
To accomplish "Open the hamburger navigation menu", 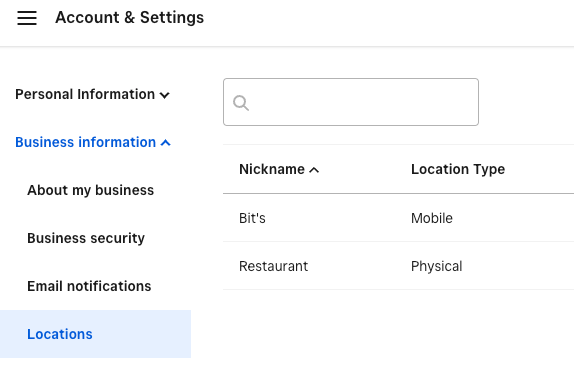I will [27, 18].
